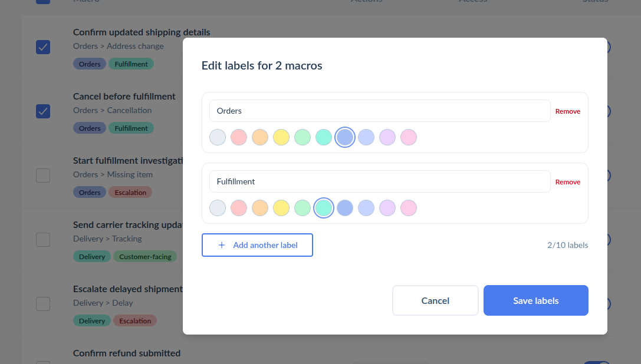Cancel the label editing dialog
Viewport: 641px width, 364px height.
click(435, 300)
